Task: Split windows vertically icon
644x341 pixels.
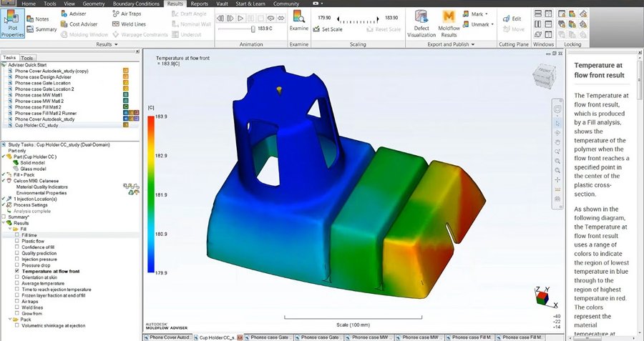Action: pos(537,24)
